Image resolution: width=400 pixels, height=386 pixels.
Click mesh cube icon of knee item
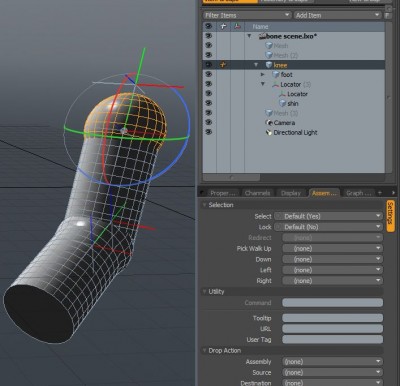pos(269,65)
